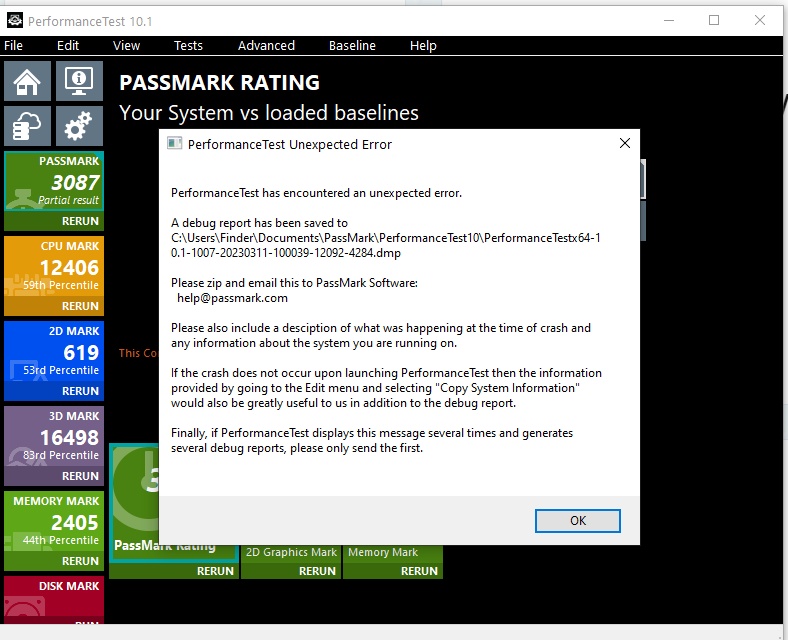
Task: Rerun the PassMark rating test in sidebar
Action: tap(80, 221)
